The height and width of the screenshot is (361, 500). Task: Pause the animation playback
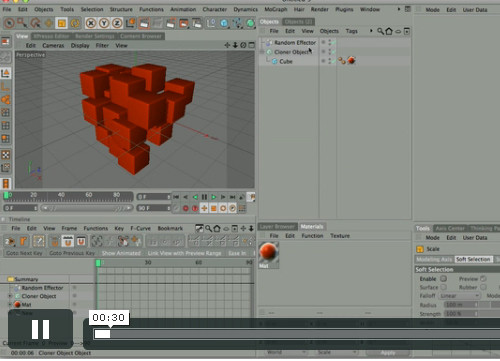204,197
